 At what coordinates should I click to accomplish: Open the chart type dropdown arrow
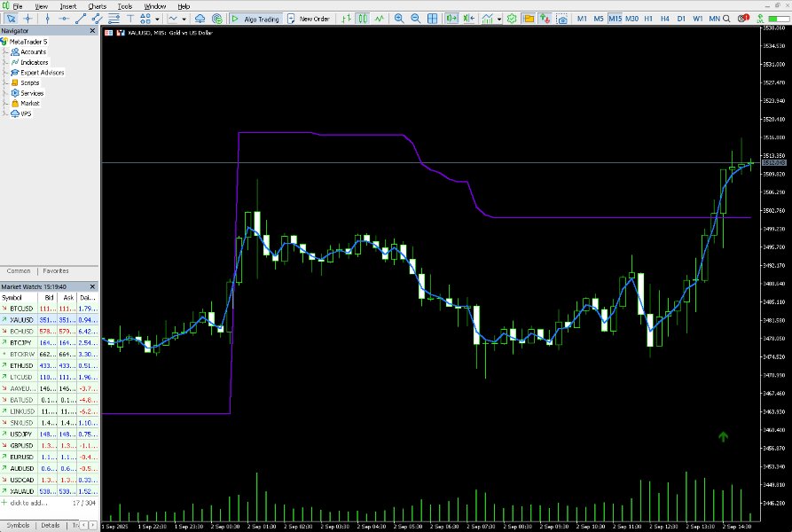pyautogui.click(x=184, y=19)
